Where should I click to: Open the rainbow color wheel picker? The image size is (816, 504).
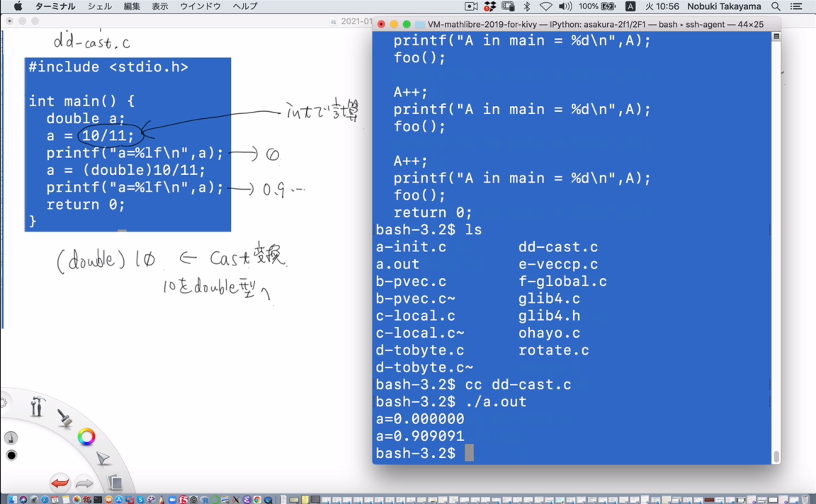click(86, 437)
